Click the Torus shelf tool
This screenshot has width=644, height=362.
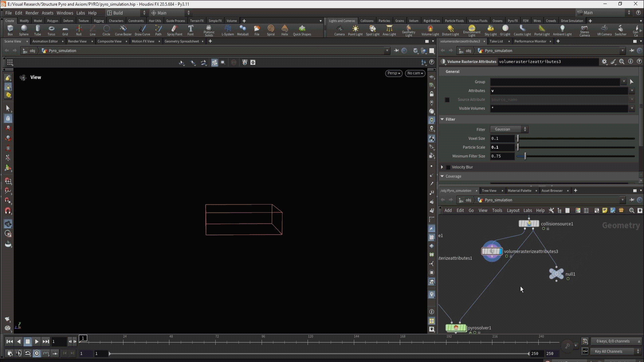(51, 30)
